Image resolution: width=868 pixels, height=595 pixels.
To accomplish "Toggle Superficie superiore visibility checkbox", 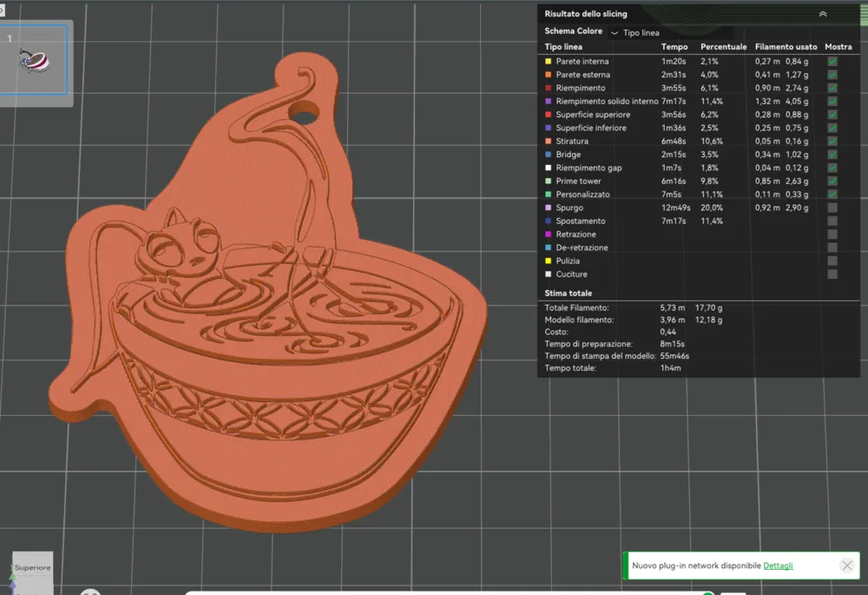I will 832,115.
